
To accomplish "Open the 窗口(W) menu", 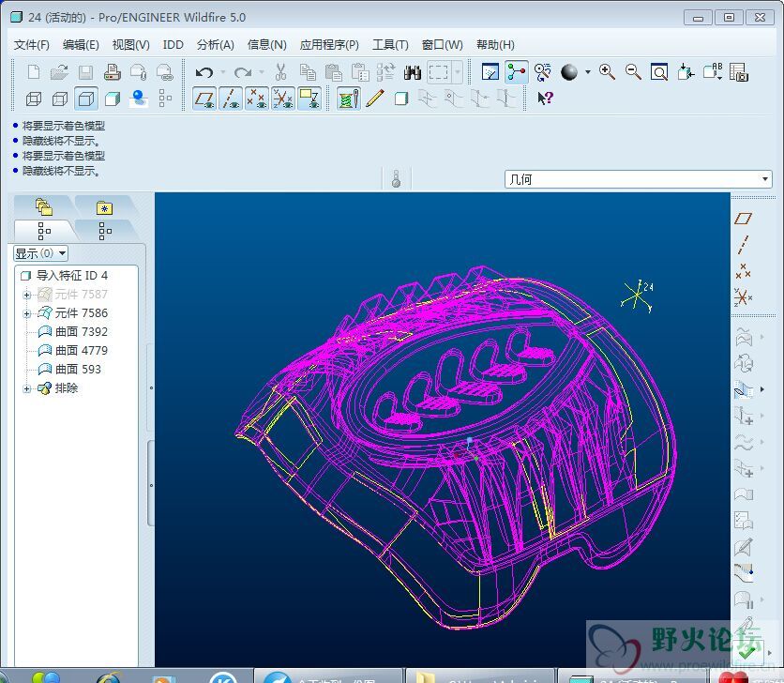I will [x=442, y=45].
